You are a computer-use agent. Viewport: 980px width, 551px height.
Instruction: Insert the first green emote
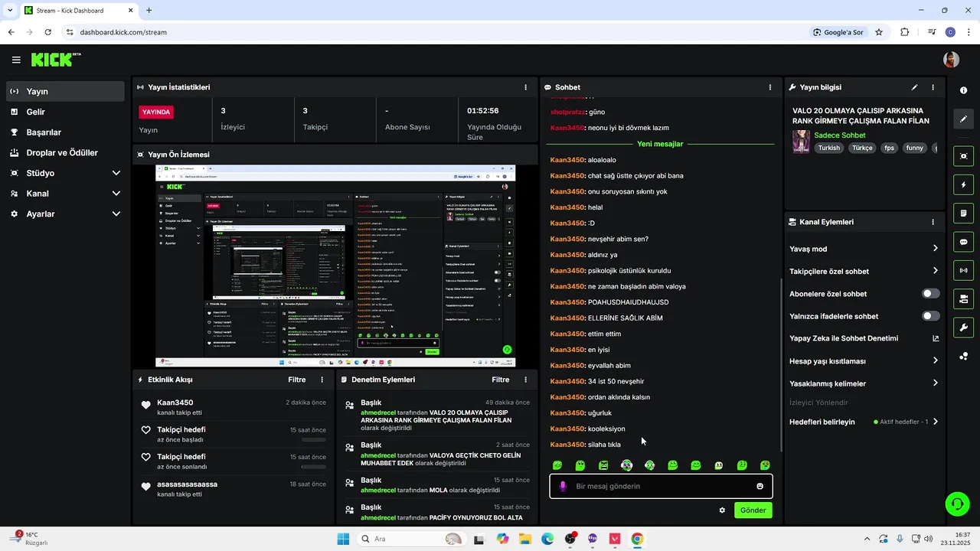coord(557,465)
